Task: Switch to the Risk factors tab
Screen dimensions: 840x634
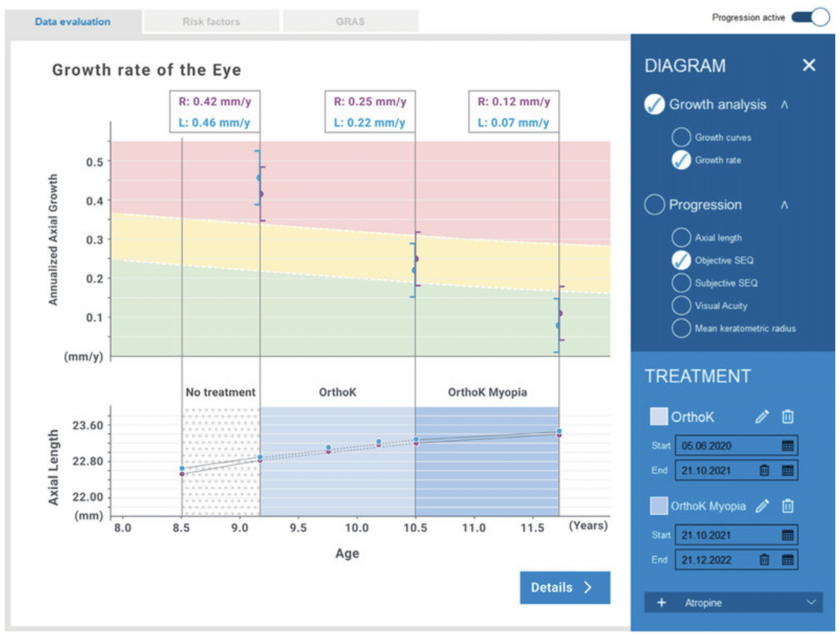Action: (211, 21)
